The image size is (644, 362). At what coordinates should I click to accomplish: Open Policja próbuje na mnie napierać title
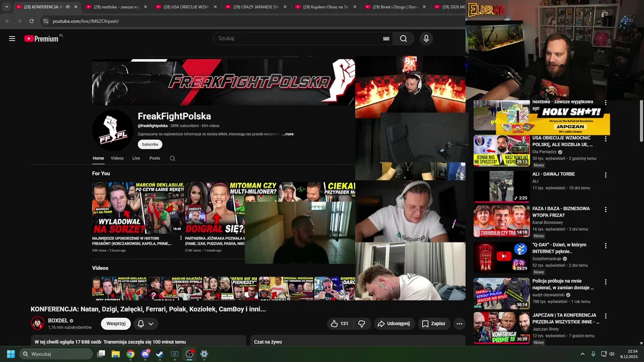click(563, 284)
